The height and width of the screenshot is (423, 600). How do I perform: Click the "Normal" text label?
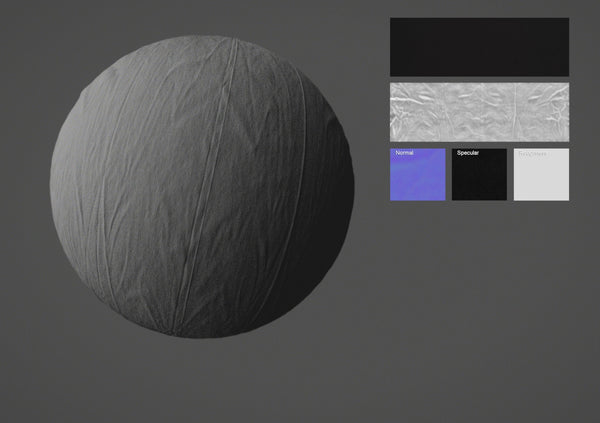405,153
